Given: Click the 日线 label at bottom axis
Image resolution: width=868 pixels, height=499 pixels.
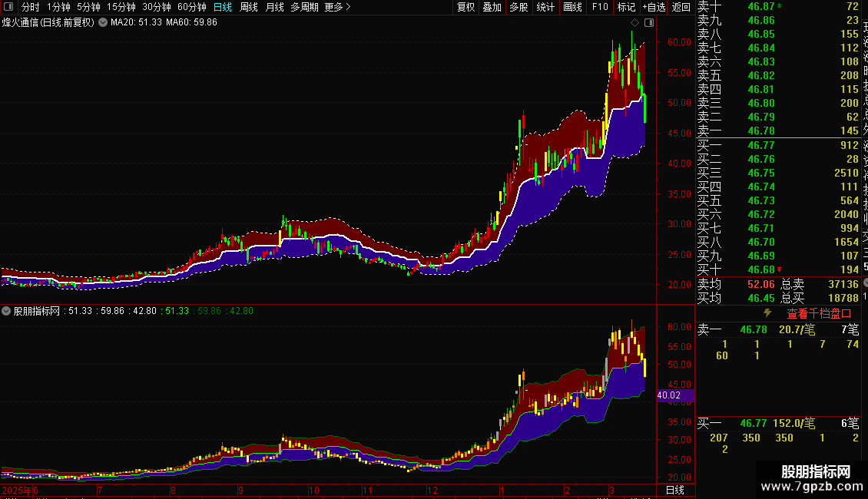Looking at the screenshot, I should [674, 490].
